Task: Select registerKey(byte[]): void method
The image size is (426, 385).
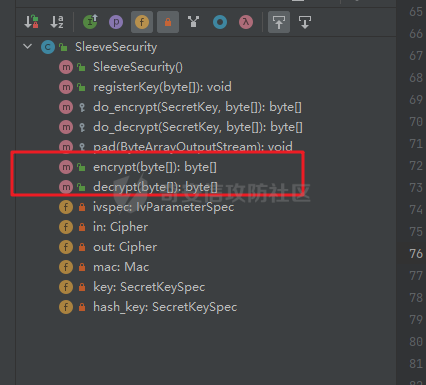Action: 162,87
